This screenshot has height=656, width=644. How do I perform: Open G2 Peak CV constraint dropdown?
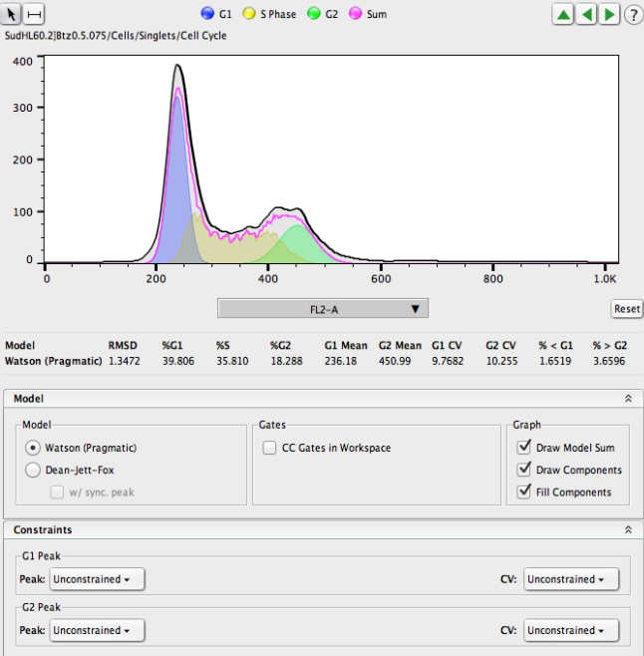(571, 630)
